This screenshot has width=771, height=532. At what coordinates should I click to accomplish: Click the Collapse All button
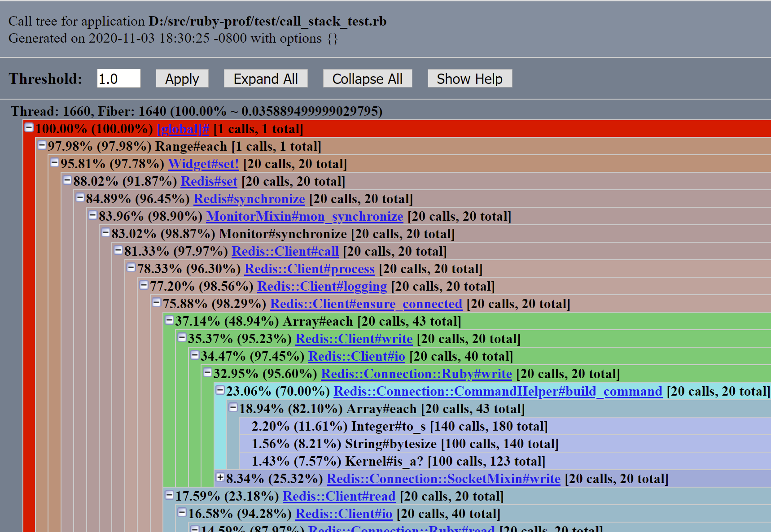[x=367, y=78]
